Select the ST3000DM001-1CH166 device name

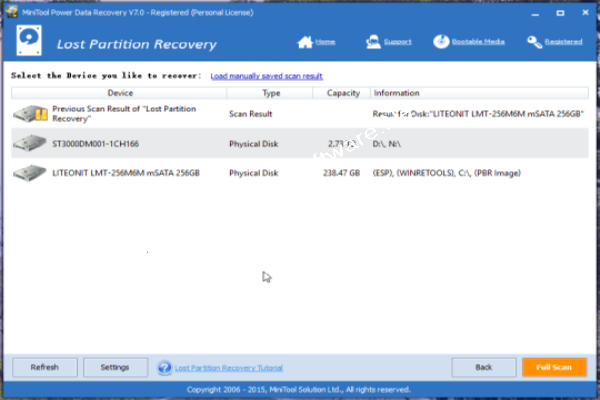tap(96, 144)
